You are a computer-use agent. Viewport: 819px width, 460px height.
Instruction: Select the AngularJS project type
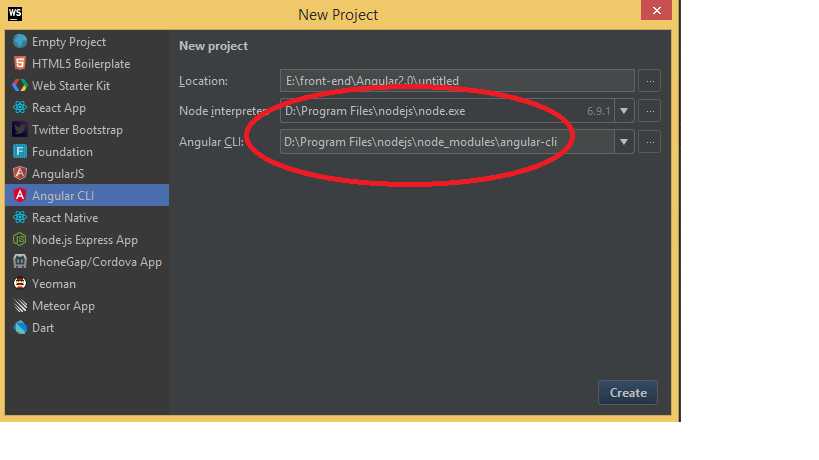click(87, 173)
